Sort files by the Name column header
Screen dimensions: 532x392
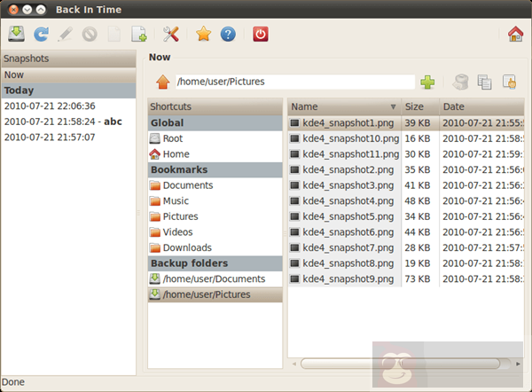tap(344, 106)
